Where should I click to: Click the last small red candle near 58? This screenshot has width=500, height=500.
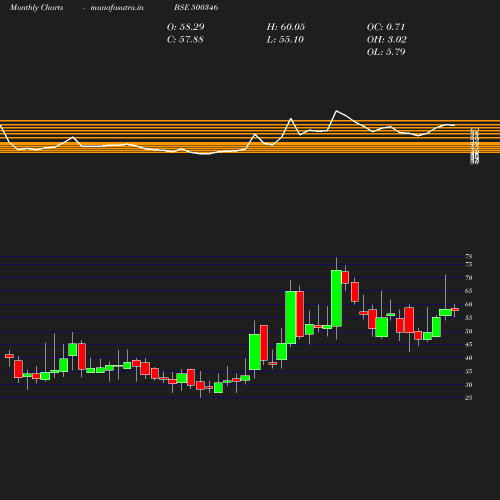pyautogui.click(x=455, y=310)
